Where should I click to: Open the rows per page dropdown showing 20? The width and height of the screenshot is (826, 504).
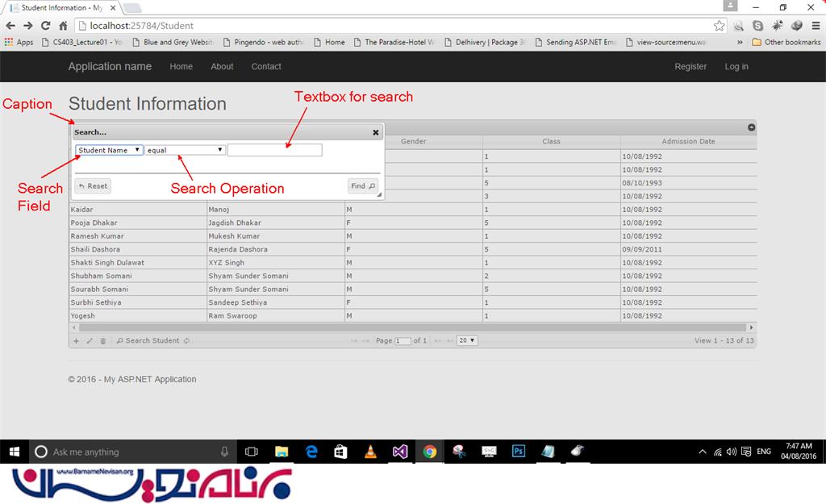pos(467,340)
